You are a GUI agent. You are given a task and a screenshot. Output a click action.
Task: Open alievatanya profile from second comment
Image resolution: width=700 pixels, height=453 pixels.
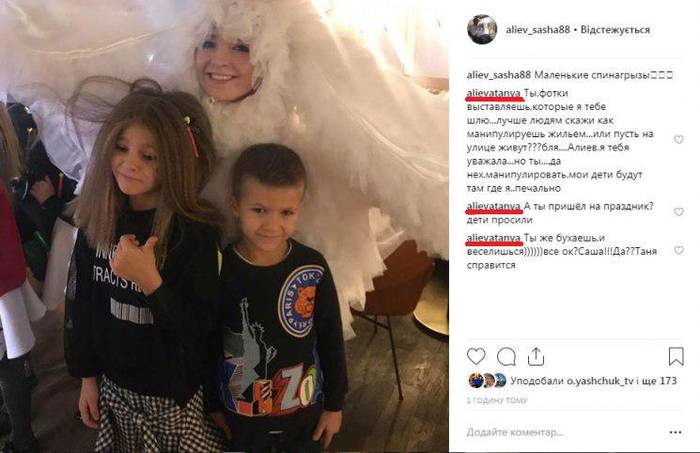pyautogui.click(x=494, y=206)
